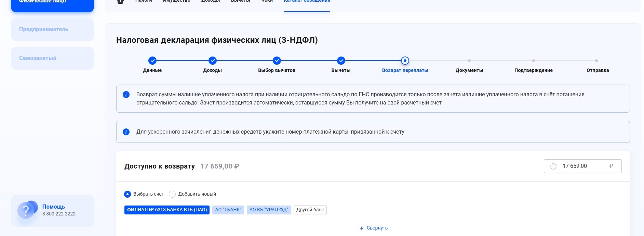Choose the ФИЛИАЛ № 6318 БАНКА ВТБ account
The image size is (644, 236).
click(167, 210)
